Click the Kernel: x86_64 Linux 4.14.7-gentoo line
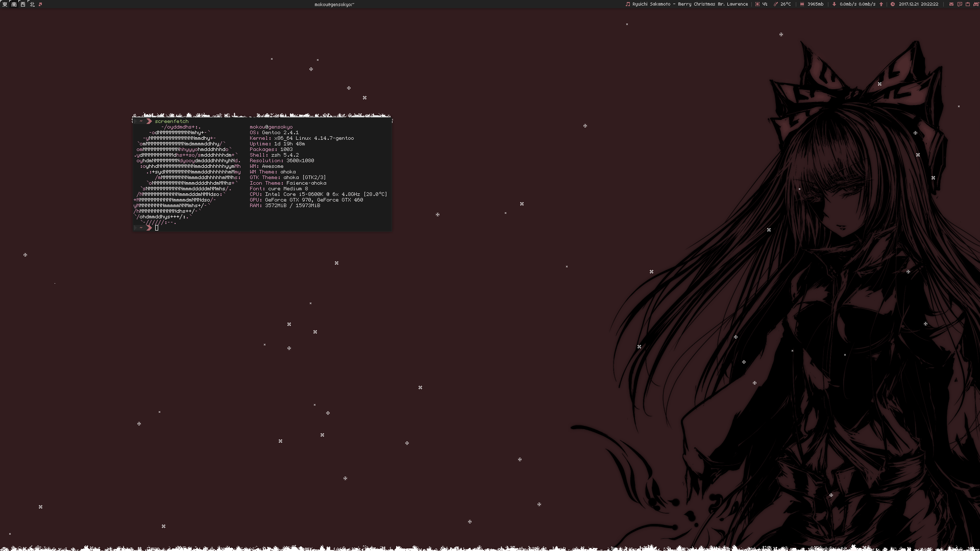The width and height of the screenshot is (980, 551). pos(302,138)
